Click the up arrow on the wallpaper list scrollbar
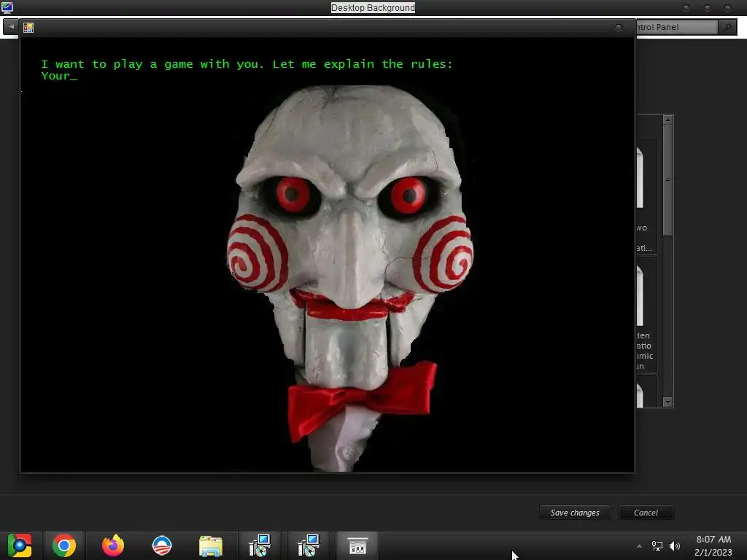 [x=668, y=120]
